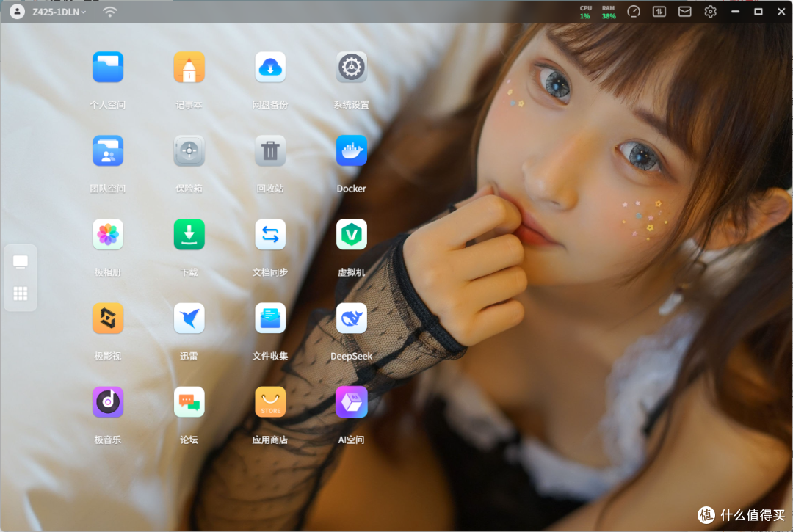The width and height of the screenshot is (793, 532).
Task: Launch the 极影视 video app
Action: point(108,318)
